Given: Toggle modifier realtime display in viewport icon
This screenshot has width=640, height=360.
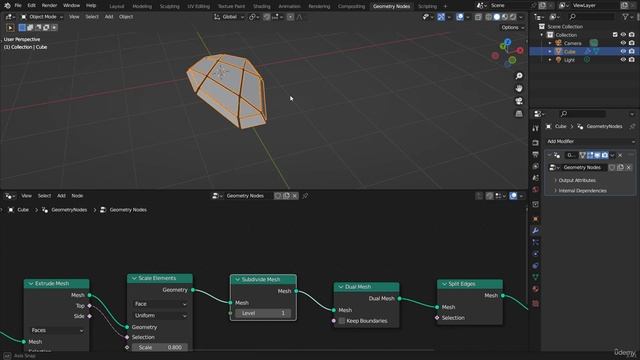Looking at the screenshot, I should (597, 155).
